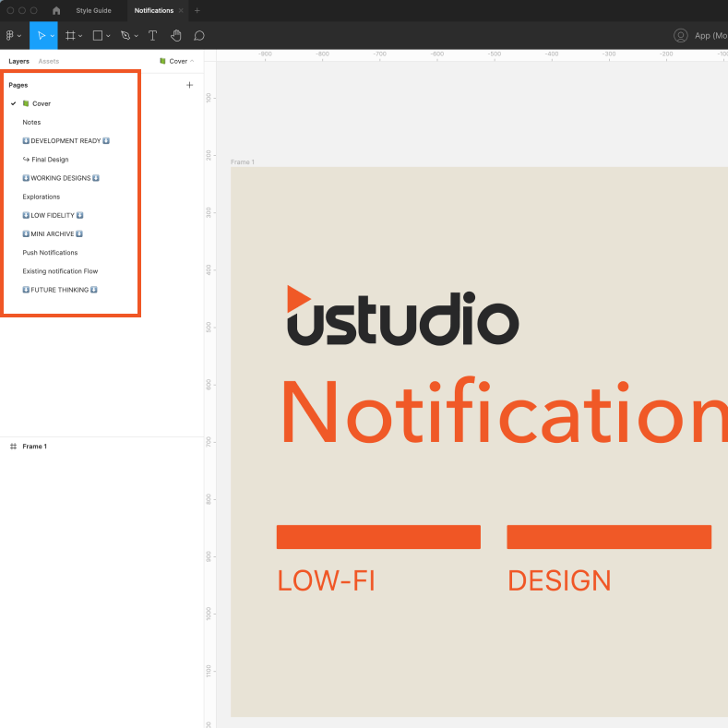Go to the Figma home screen
The width and height of the screenshot is (728, 728).
click(x=56, y=10)
